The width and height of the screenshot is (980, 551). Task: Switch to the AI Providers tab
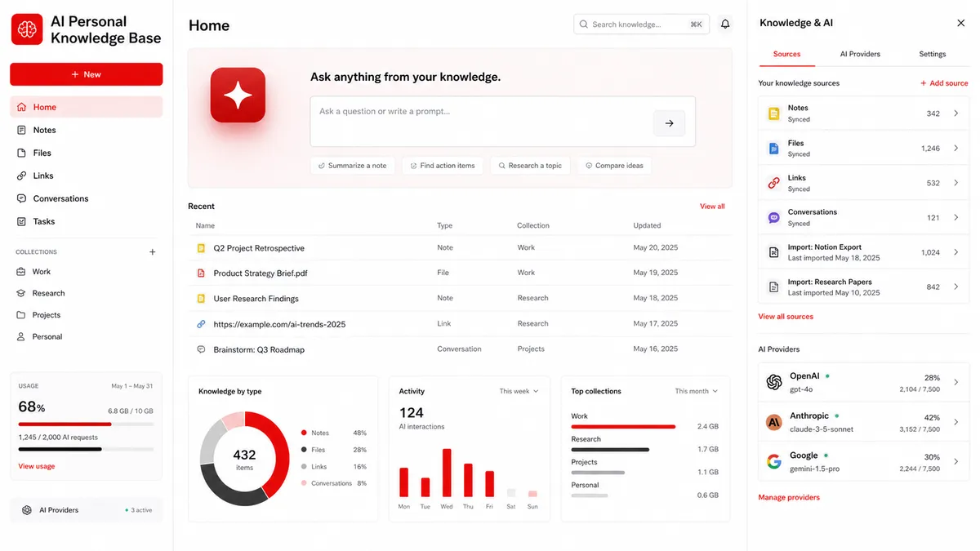point(860,54)
